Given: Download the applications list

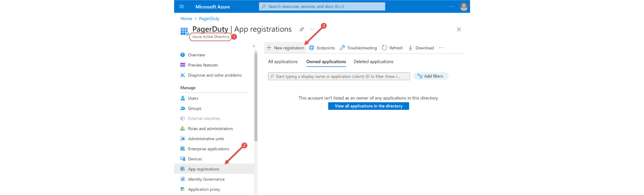Looking at the screenshot, I should (421, 48).
